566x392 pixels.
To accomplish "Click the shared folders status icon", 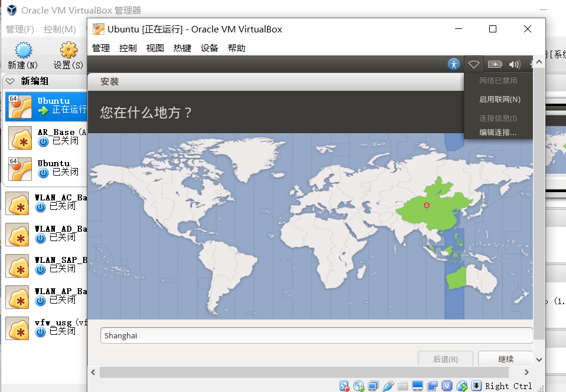I will pyautogui.click(x=403, y=386).
